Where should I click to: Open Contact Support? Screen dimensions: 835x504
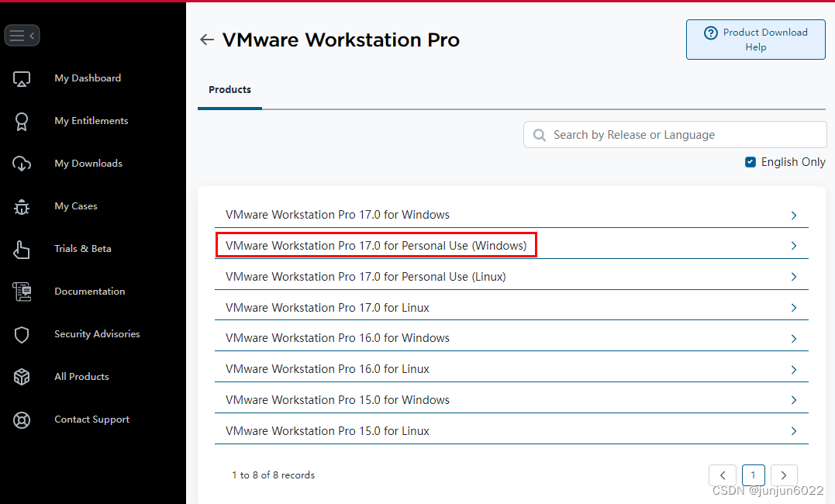(x=91, y=419)
